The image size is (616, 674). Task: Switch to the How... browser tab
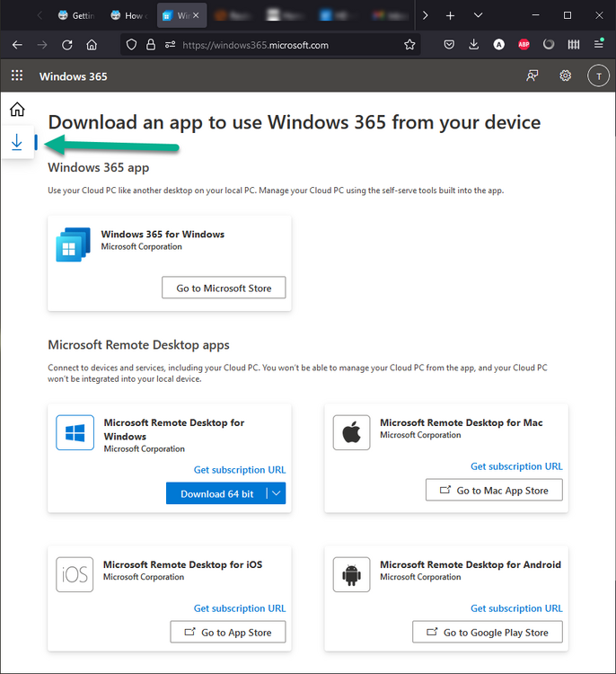coord(129,15)
